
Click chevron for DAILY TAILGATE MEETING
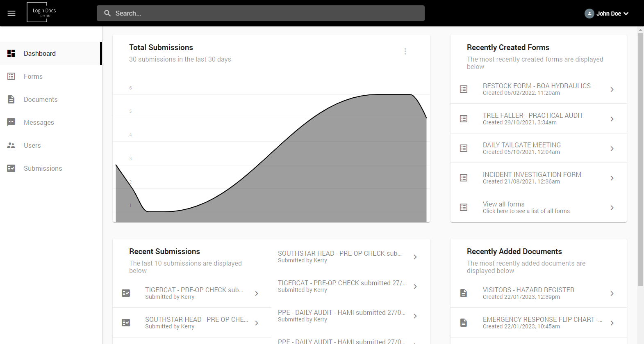(x=612, y=149)
